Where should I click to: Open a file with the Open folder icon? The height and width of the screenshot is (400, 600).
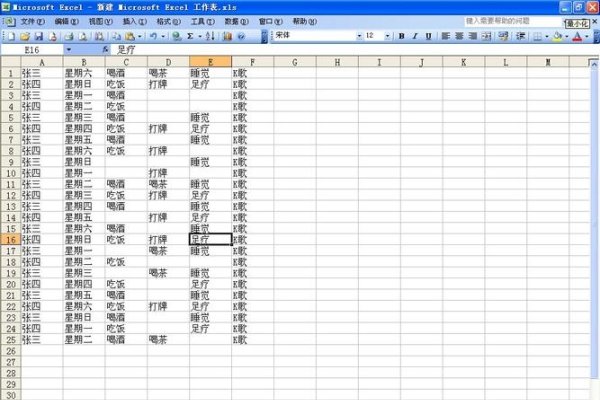click(x=25, y=36)
